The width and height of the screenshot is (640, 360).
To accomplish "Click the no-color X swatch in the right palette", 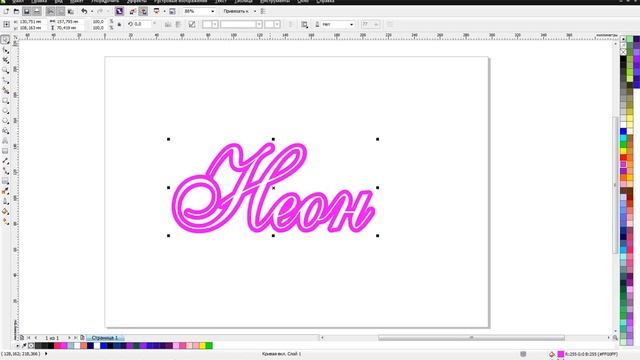I will pos(623,52).
